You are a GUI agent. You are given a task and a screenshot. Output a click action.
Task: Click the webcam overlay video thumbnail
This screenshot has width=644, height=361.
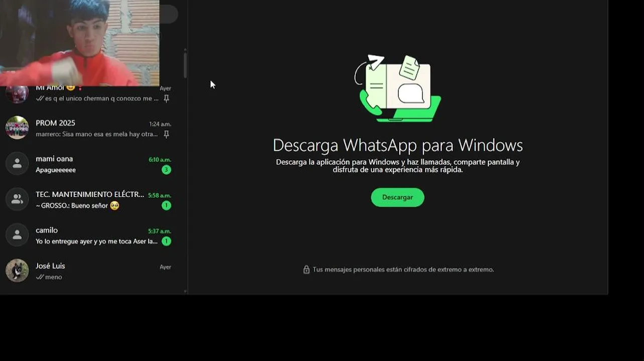pos(80,43)
